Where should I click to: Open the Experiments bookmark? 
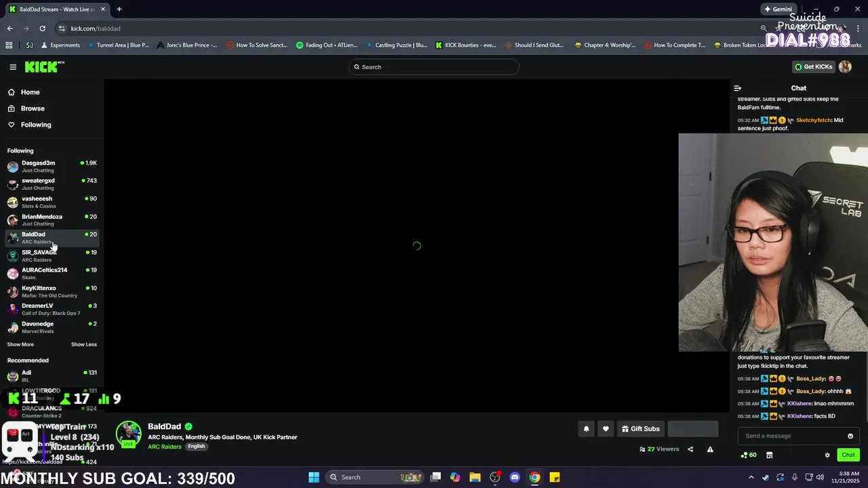[x=61, y=45]
